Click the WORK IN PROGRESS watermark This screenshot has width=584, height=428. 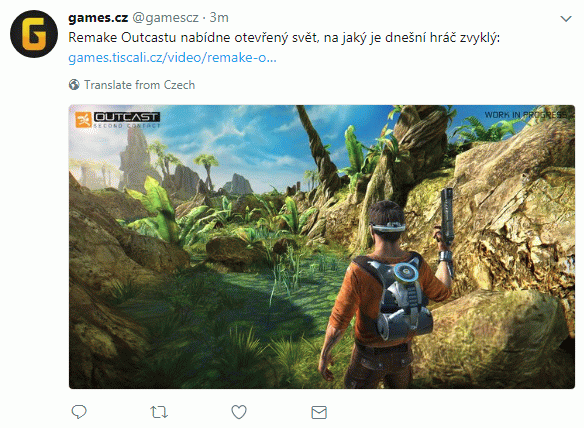point(526,115)
